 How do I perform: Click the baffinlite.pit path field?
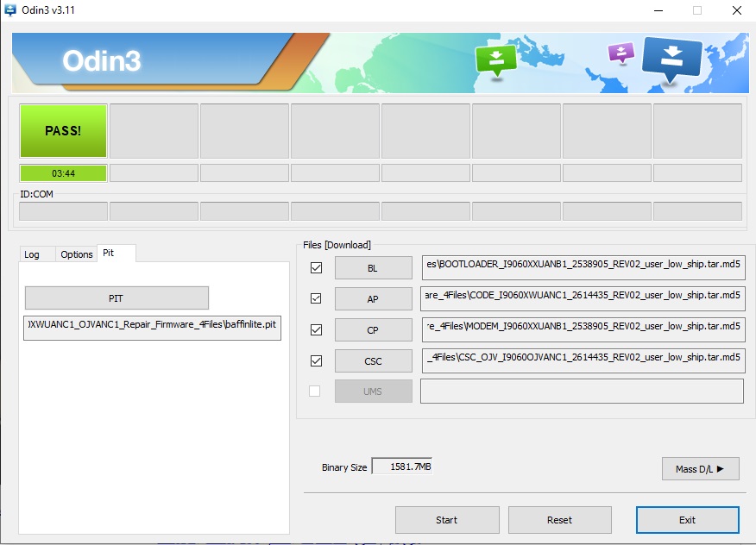(x=152, y=328)
